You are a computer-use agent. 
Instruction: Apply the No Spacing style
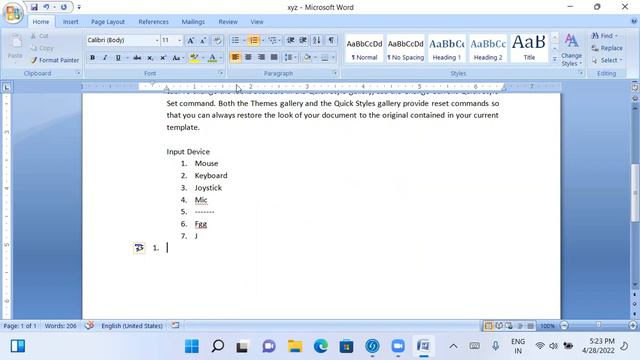[405, 49]
